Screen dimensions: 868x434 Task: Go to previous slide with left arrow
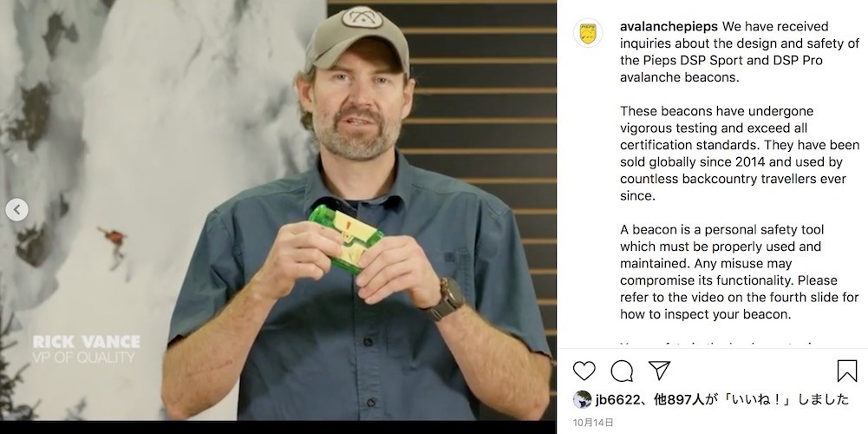click(x=16, y=209)
